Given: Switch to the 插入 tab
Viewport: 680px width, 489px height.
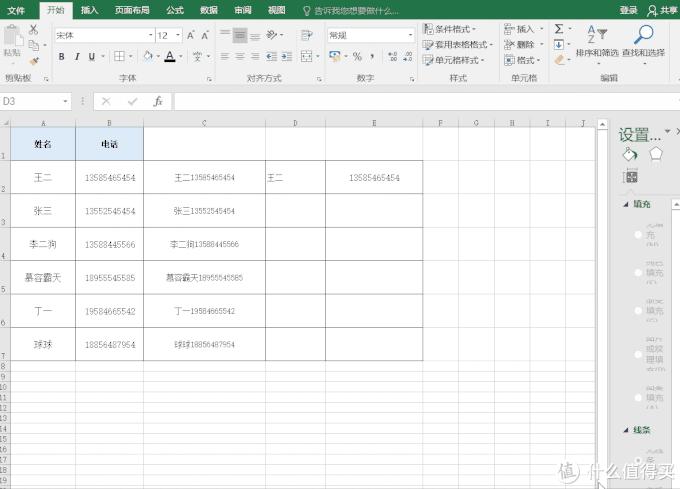Looking at the screenshot, I should [89, 10].
